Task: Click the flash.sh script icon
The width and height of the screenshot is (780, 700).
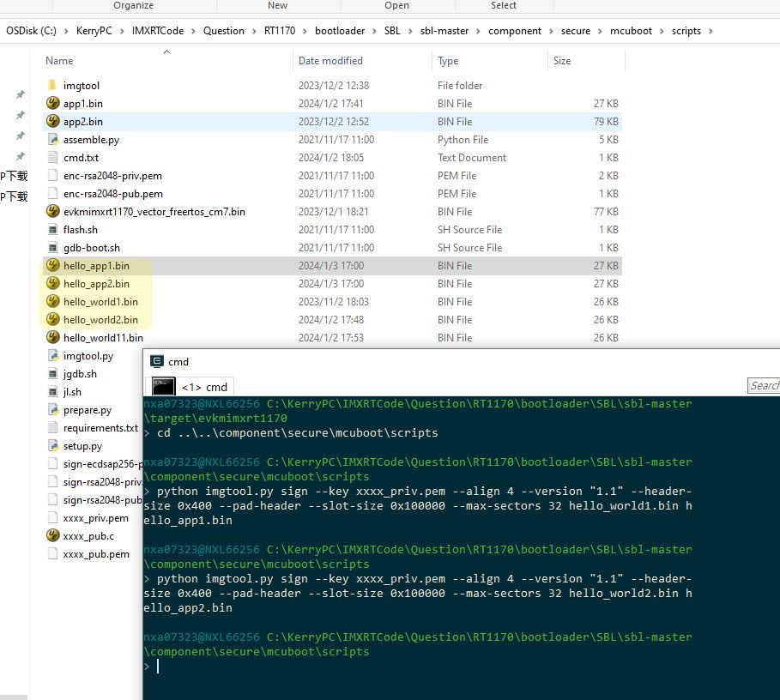Action: tap(52, 229)
